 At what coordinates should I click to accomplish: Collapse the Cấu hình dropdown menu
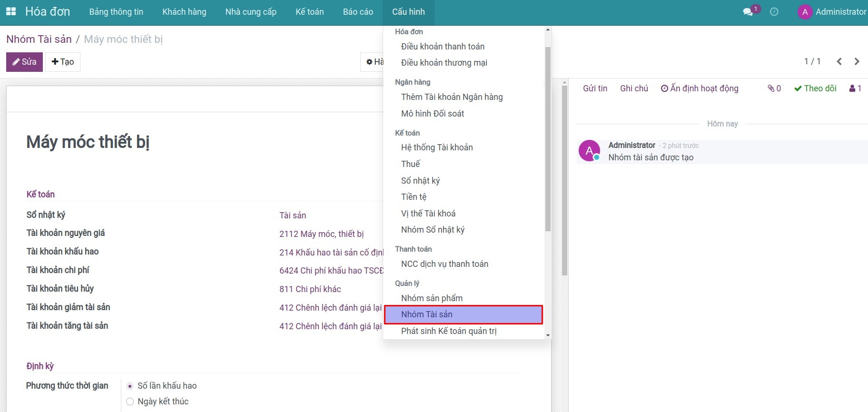408,12
